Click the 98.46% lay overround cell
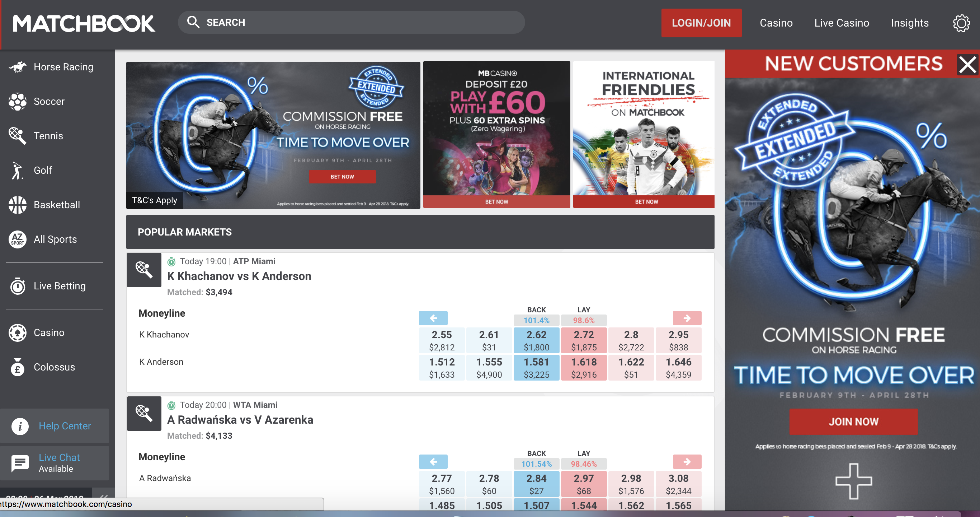The image size is (980, 517). 584,464
